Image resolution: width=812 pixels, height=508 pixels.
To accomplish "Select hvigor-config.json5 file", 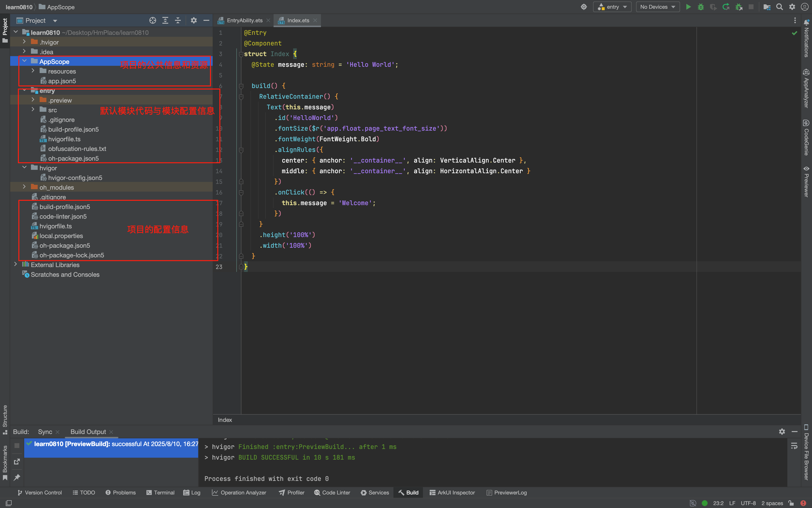I will tap(75, 178).
